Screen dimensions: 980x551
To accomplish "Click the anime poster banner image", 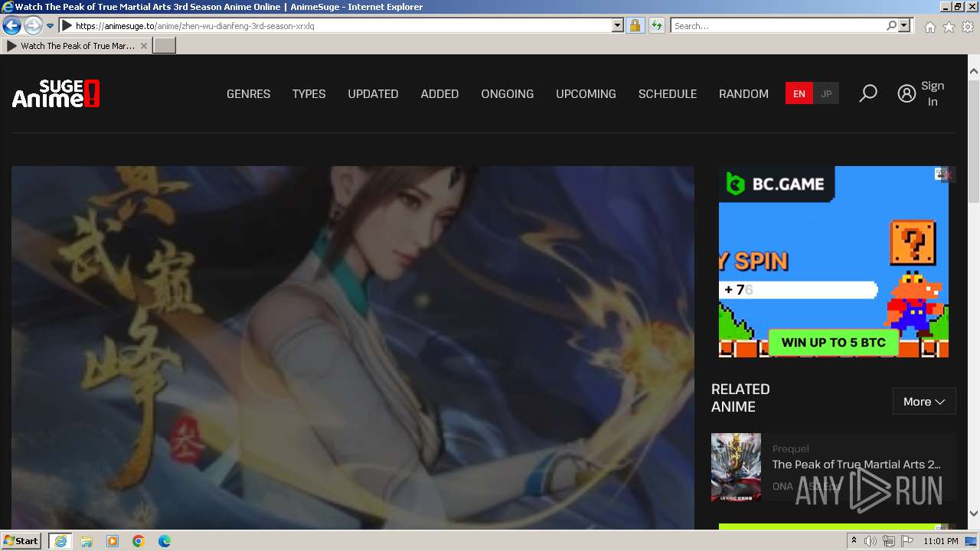I will [x=353, y=347].
